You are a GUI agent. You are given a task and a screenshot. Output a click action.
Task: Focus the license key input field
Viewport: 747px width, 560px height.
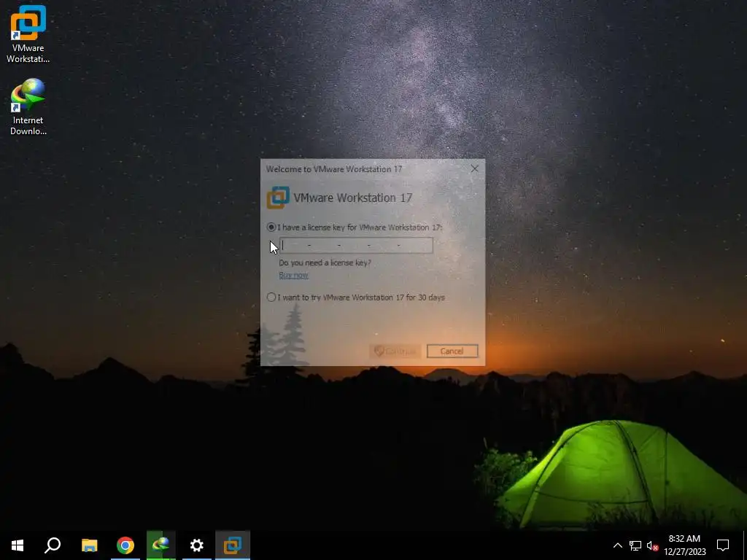[356, 245]
